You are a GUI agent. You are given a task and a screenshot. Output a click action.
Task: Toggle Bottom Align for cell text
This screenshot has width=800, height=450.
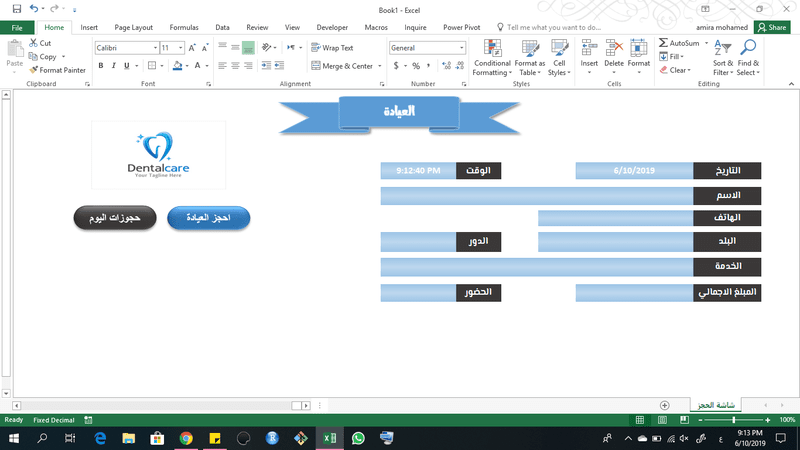pos(248,48)
